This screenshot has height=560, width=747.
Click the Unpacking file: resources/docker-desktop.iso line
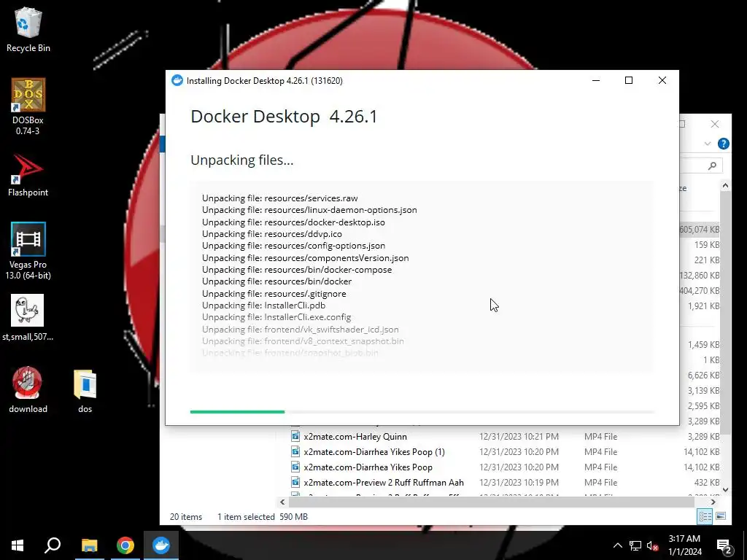click(x=293, y=222)
